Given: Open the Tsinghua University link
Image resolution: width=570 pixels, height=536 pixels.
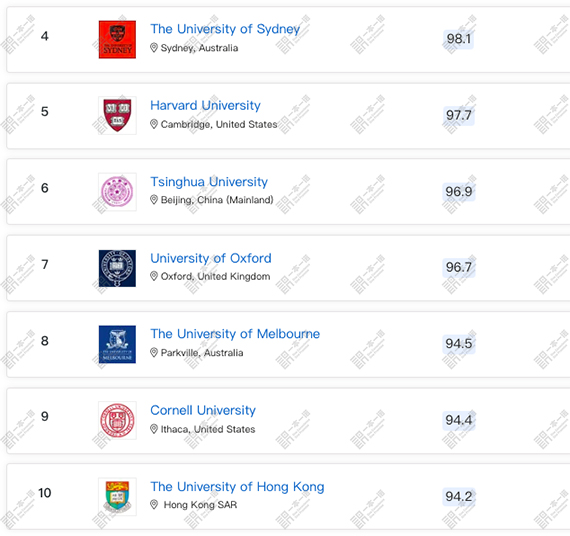Looking at the screenshot, I should click(x=209, y=181).
